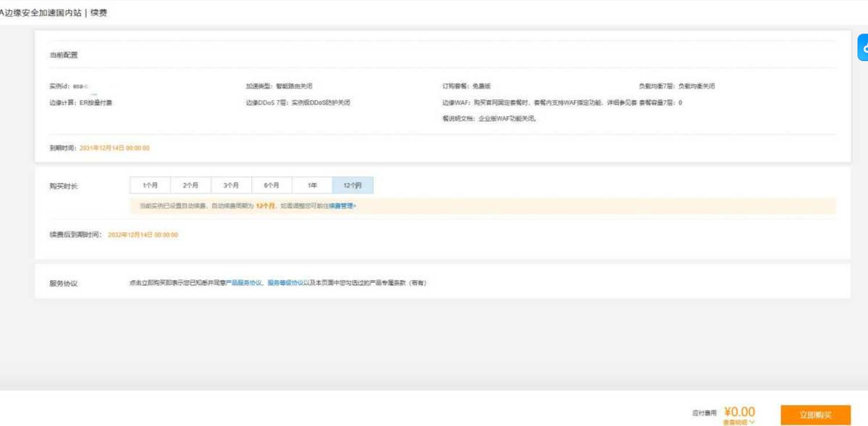Expand 查看明细 under the price
868x426 pixels.
pyautogui.click(x=739, y=423)
